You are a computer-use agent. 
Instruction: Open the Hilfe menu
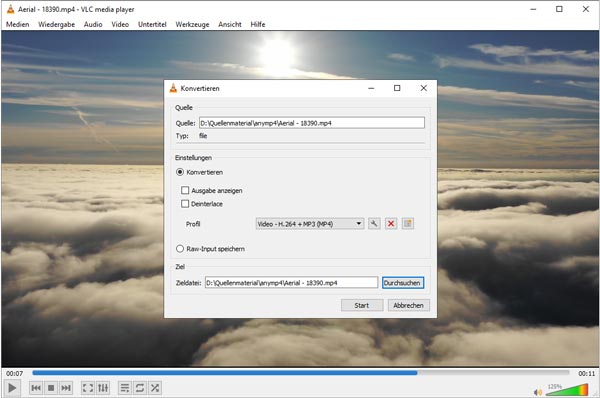258,24
